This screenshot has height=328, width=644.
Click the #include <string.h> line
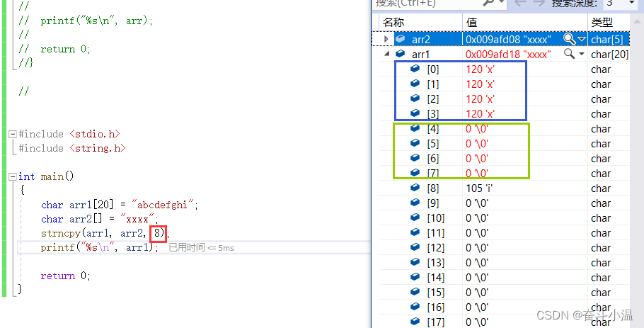72,148
